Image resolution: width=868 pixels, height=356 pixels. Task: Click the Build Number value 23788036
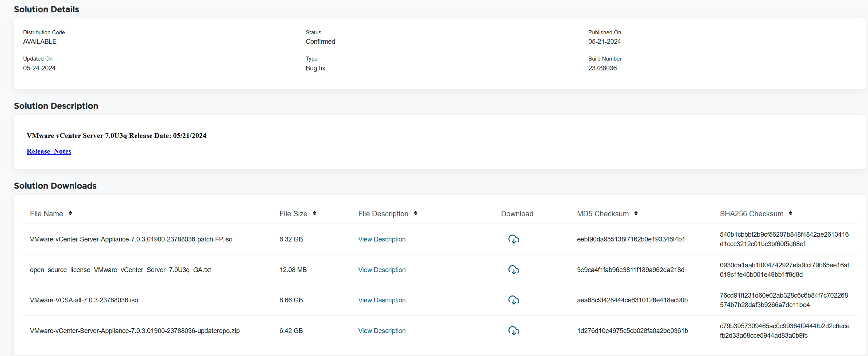(602, 68)
